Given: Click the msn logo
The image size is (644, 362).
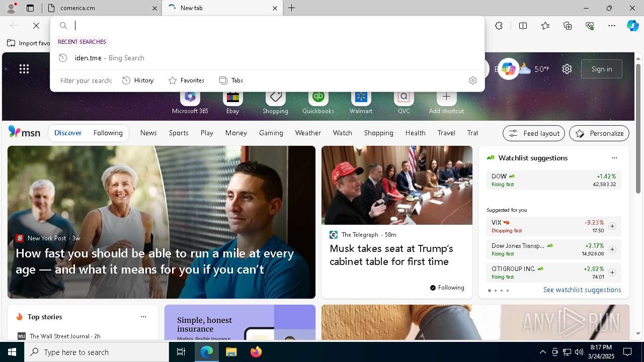Looking at the screenshot, I should click(24, 132).
